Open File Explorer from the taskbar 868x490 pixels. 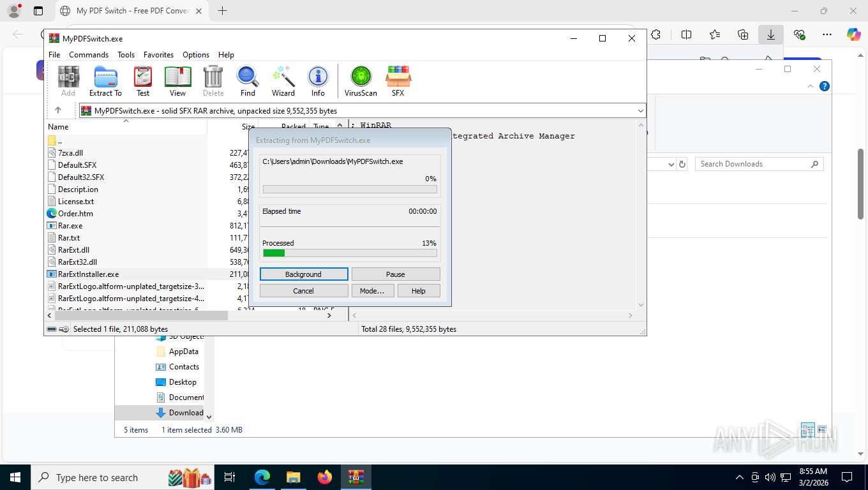pos(293,477)
